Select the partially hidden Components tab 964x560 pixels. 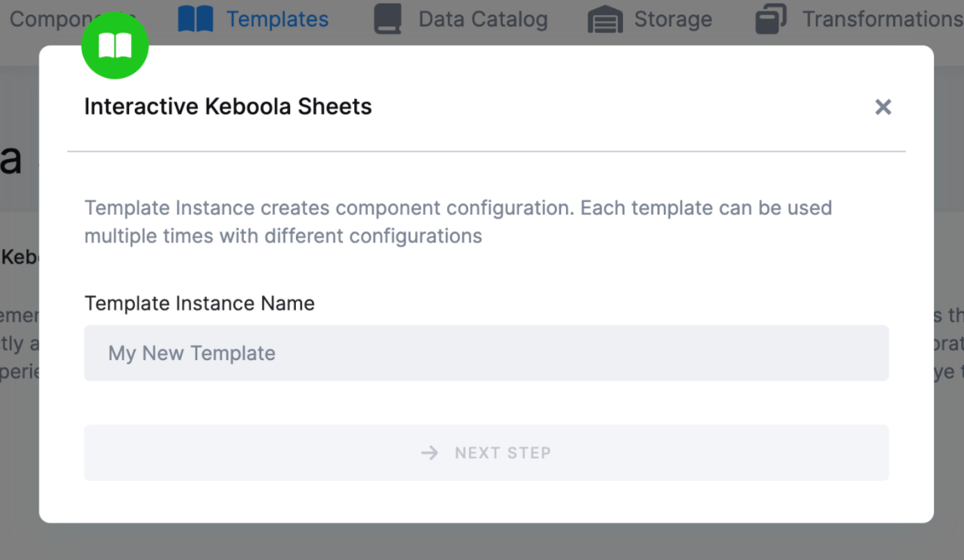pyautogui.click(x=42, y=19)
